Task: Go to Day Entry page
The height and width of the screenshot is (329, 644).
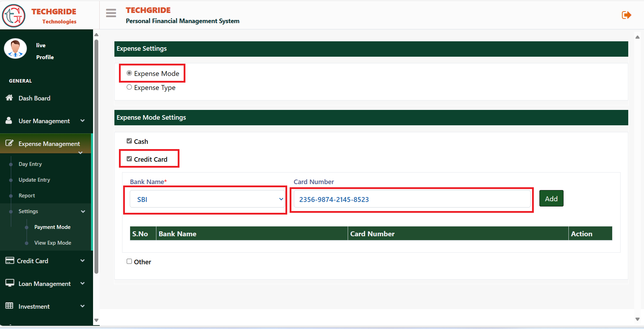Action: click(30, 164)
